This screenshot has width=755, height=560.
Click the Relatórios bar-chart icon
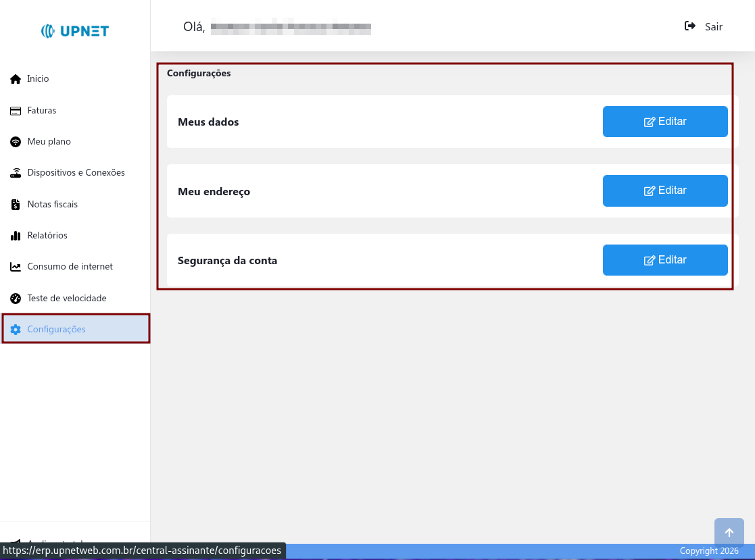pos(15,235)
